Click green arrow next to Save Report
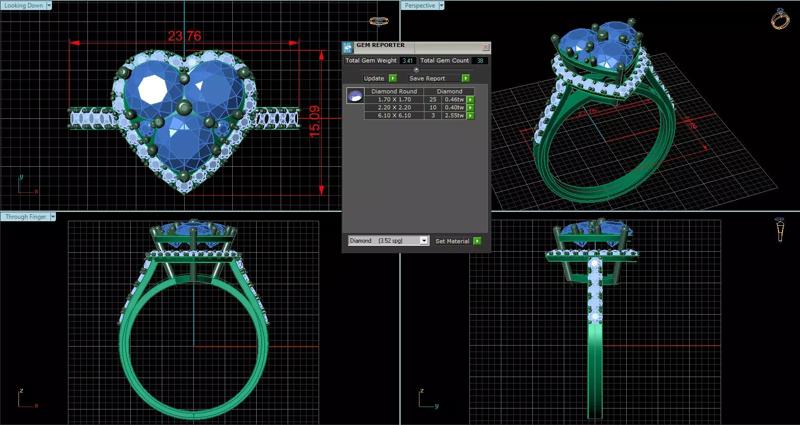 click(465, 78)
